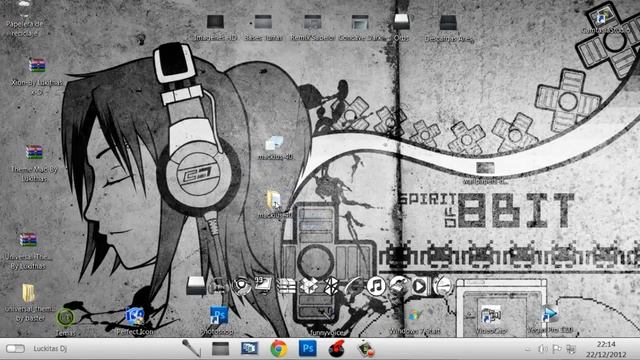Click the Bluetooth dock icon

pyautogui.click(x=331, y=286)
